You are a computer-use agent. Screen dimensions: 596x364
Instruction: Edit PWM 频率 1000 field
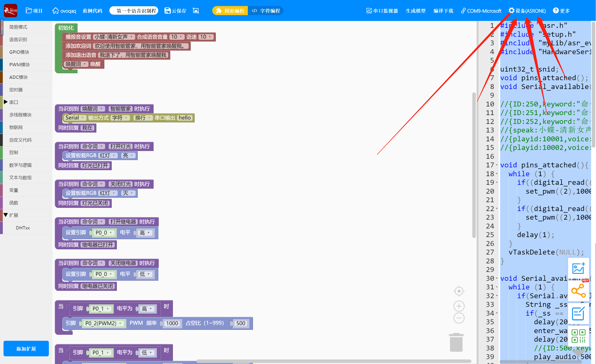pos(172,323)
